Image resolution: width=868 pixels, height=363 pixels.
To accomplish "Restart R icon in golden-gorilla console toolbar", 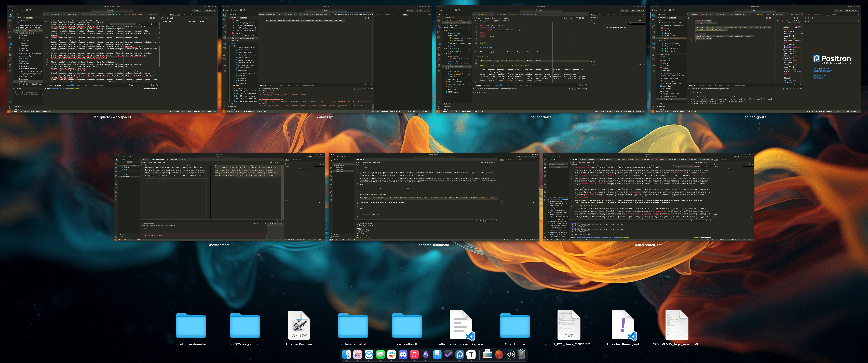I will click(x=783, y=89).
